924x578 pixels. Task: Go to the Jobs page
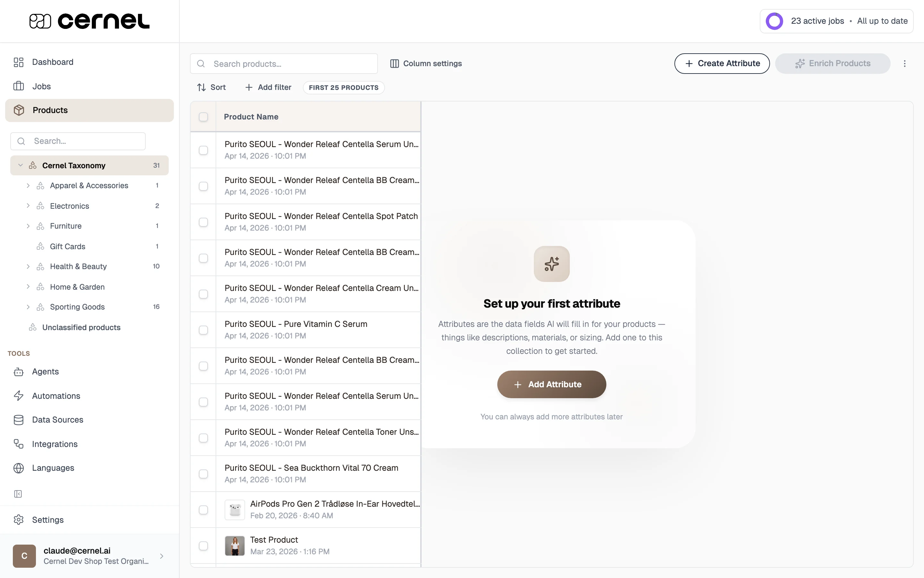[x=89, y=86]
